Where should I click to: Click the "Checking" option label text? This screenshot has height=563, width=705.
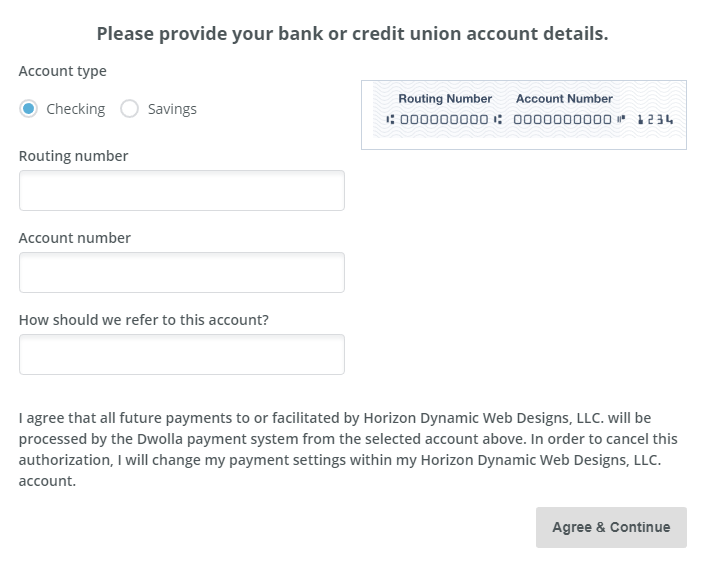click(x=76, y=109)
